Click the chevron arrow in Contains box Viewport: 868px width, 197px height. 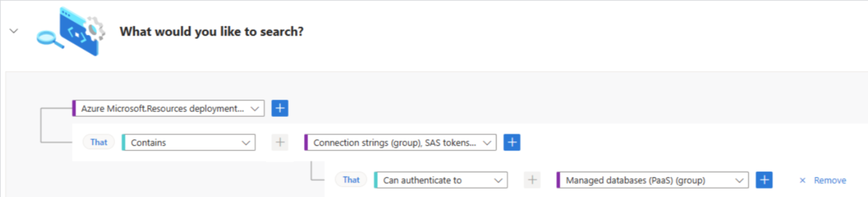(246, 143)
